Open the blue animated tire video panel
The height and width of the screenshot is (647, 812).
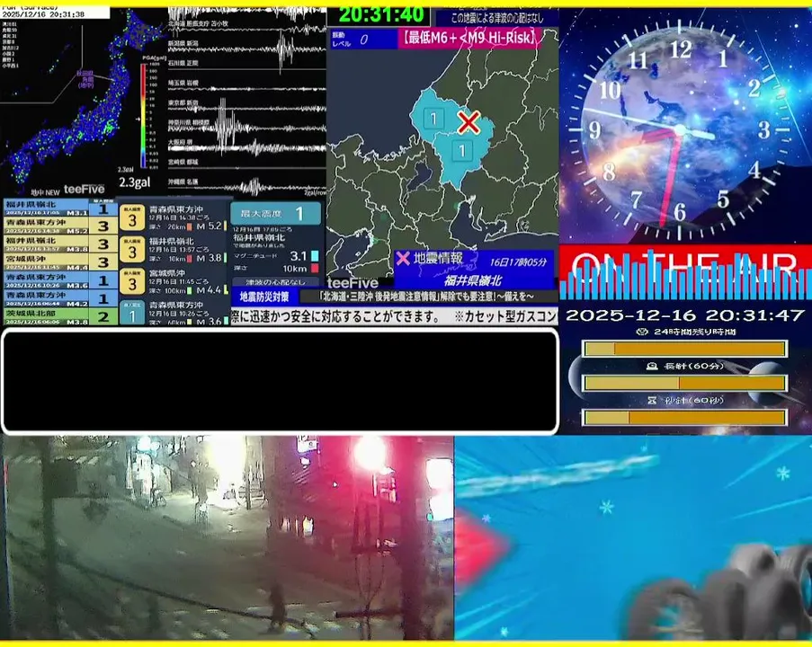pyautogui.click(x=633, y=537)
